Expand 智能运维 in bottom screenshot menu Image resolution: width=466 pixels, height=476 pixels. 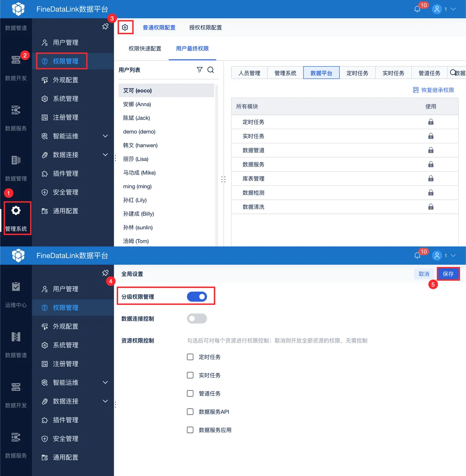[x=105, y=382]
